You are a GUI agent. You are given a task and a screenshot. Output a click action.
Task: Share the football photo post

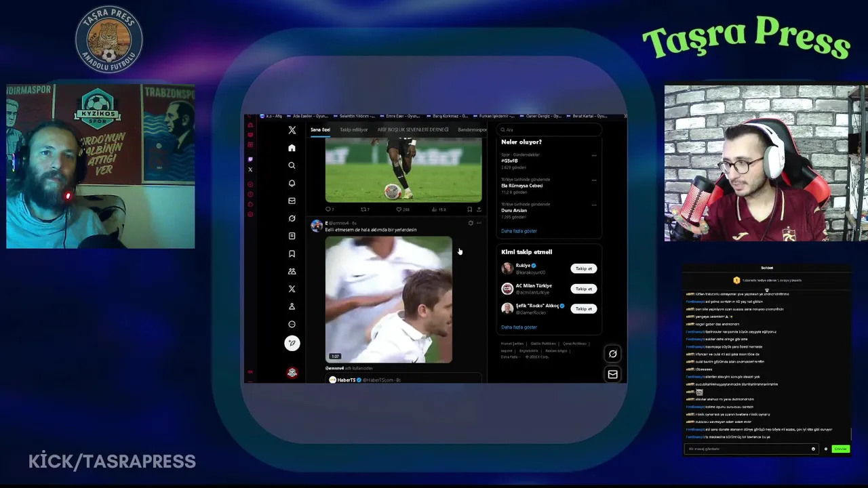coord(479,209)
